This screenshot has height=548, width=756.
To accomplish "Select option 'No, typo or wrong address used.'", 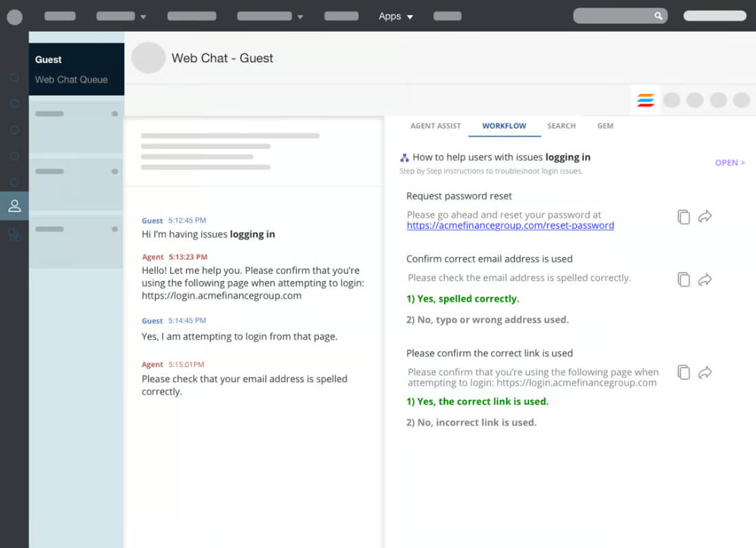I will (487, 319).
